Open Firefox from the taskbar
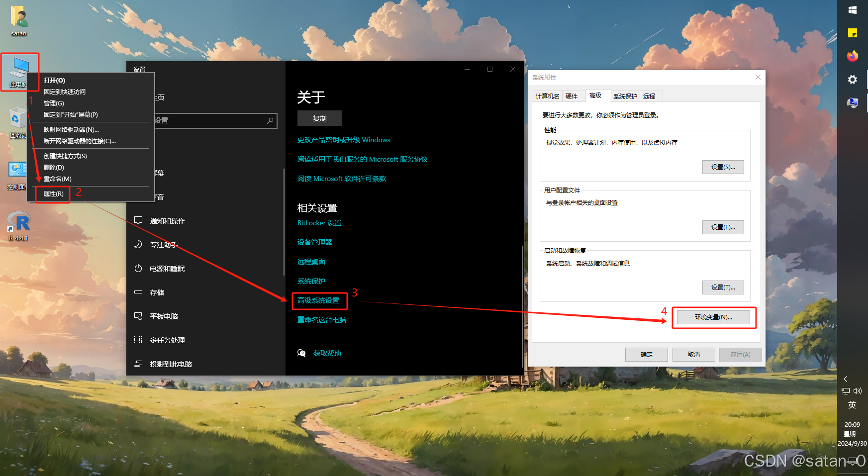 coord(853,56)
